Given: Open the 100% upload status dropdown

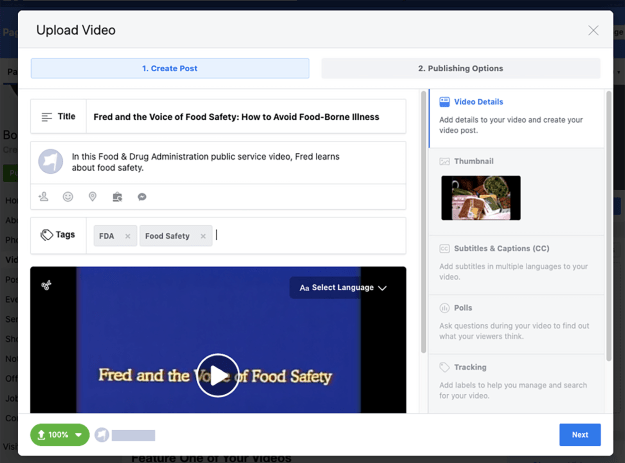Looking at the screenshot, I should tap(60, 435).
